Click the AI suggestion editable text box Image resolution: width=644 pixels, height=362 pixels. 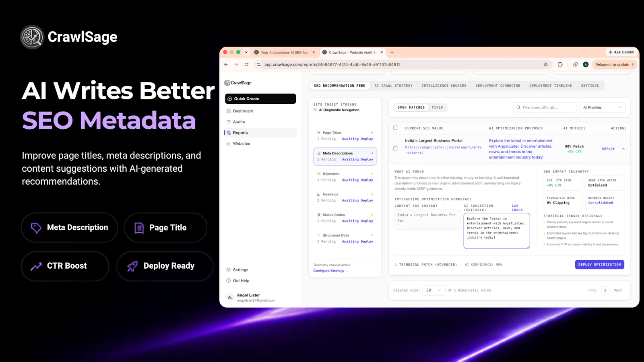(x=497, y=231)
